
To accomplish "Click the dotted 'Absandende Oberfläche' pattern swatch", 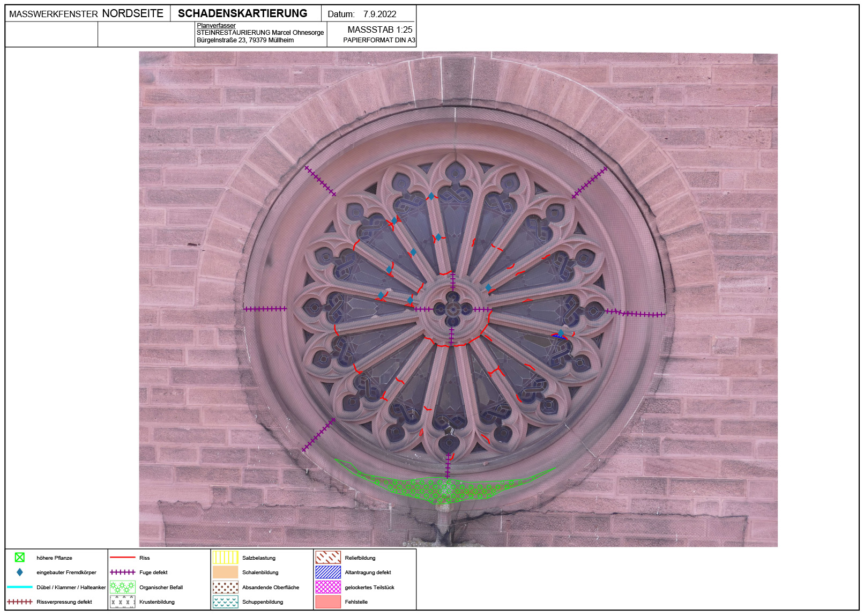I will (225, 587).
